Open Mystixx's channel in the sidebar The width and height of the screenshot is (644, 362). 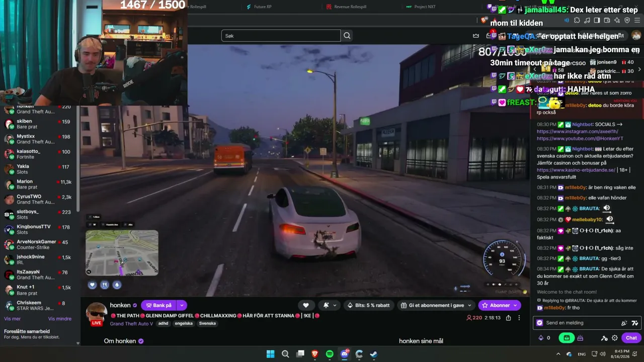pyautogui.click(x=39, y=139)
